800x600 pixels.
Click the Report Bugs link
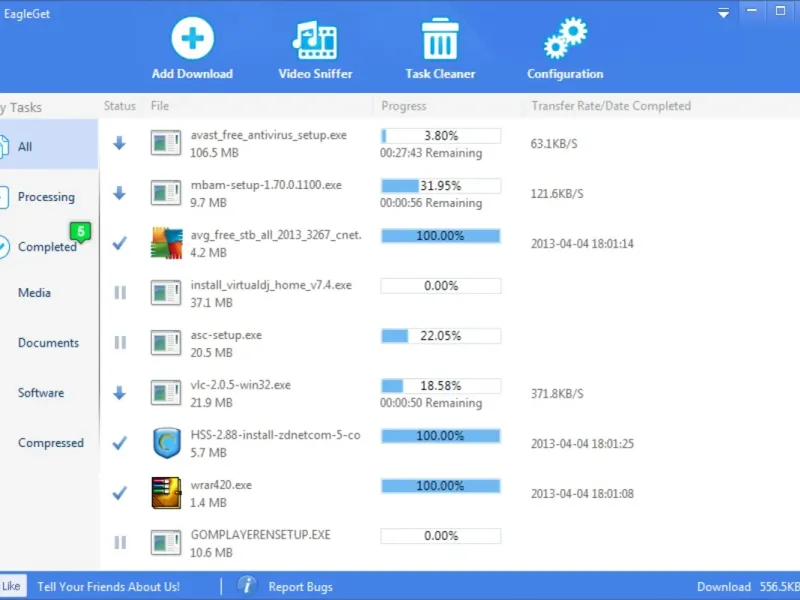pos(301,587)
